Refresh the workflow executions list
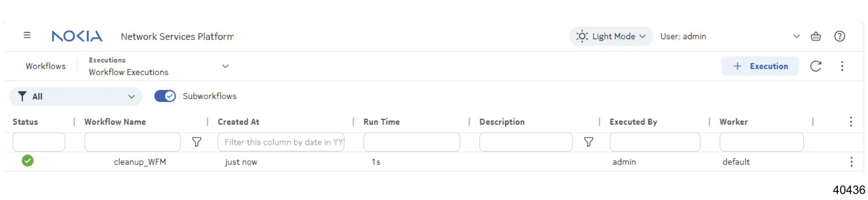 tap(816, 66)
